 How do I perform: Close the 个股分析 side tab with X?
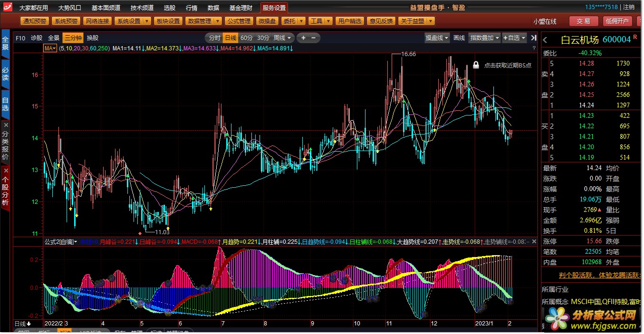tap(6, 170)
